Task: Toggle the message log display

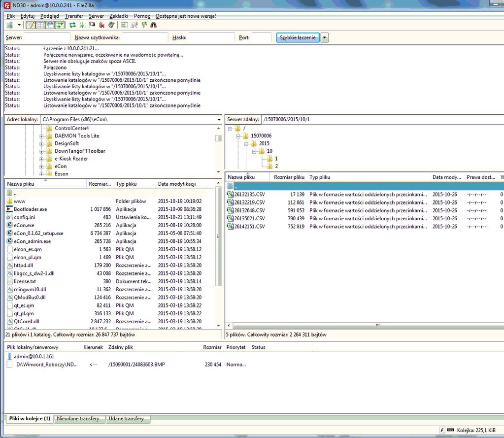Action: pyautogui.click(x=31, y=25)
